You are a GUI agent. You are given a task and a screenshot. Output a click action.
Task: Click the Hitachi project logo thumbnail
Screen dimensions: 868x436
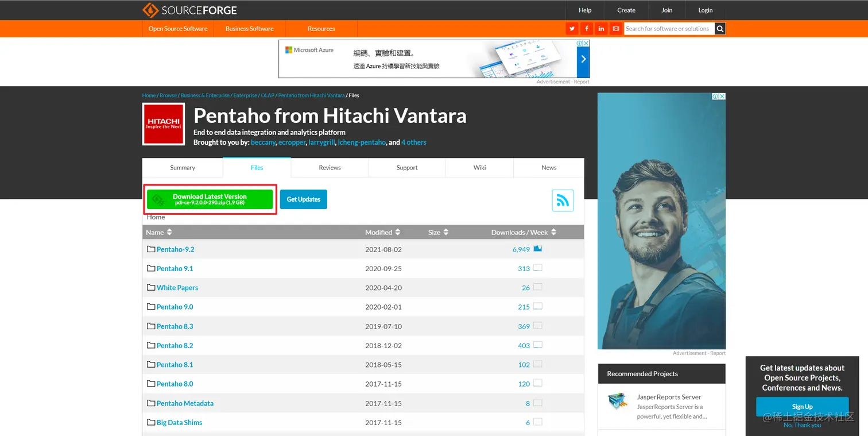pos(164,124)
